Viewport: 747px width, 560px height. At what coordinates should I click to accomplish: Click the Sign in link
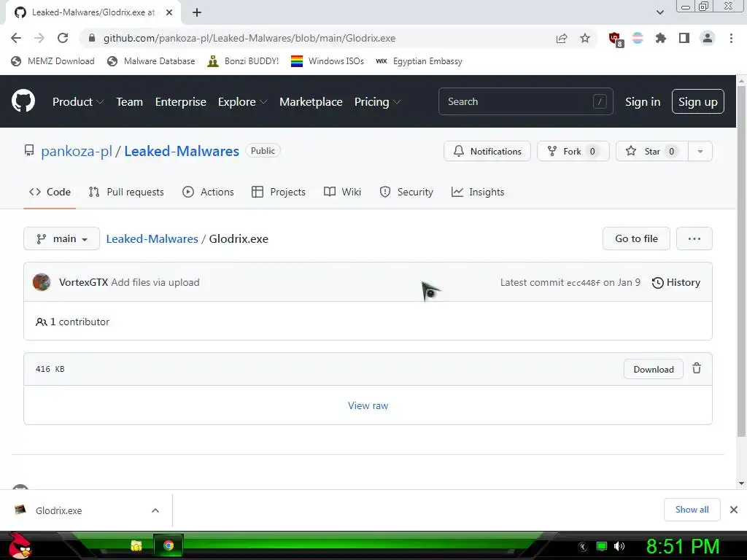tap(643, 101)
